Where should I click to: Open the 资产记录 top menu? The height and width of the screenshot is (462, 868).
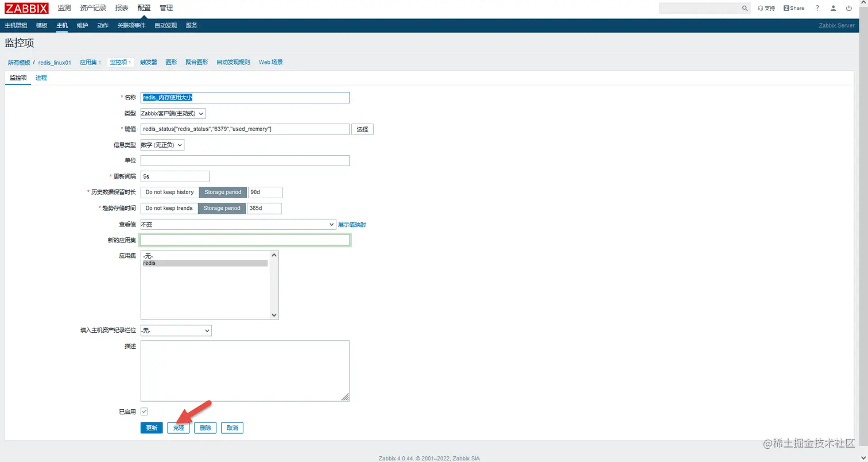(93, 8)
